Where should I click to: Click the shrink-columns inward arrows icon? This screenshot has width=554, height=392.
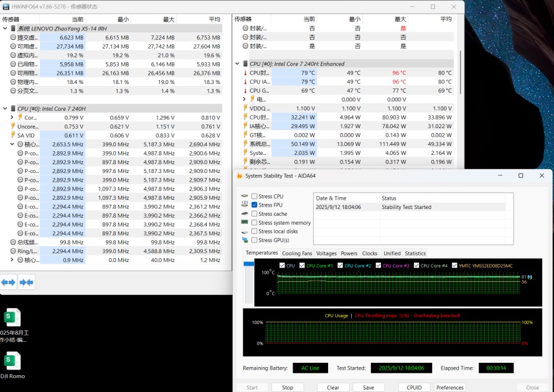[x=26, y=282]
